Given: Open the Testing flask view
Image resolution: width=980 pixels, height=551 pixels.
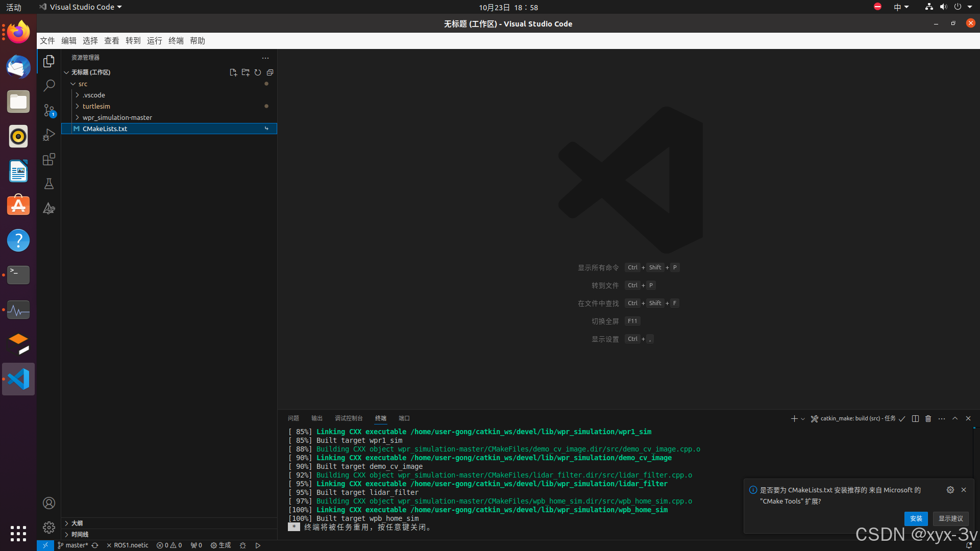Looking at the screenshot, I should click(x=49, y=184).
